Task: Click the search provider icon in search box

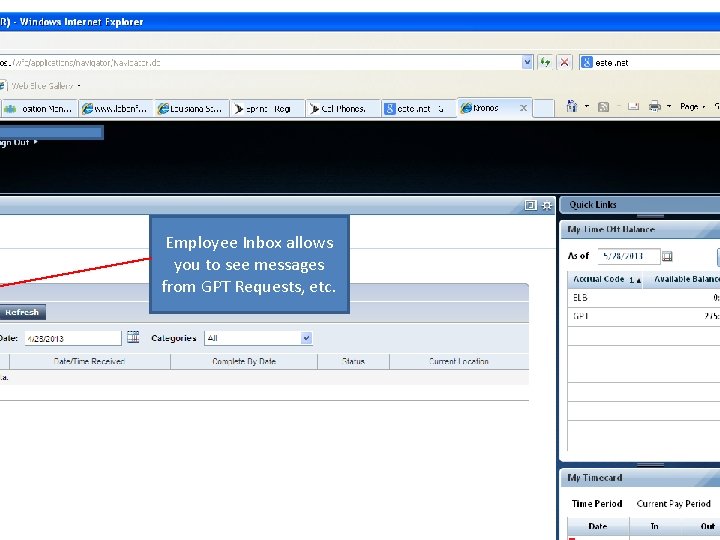Action: [586, 62]
